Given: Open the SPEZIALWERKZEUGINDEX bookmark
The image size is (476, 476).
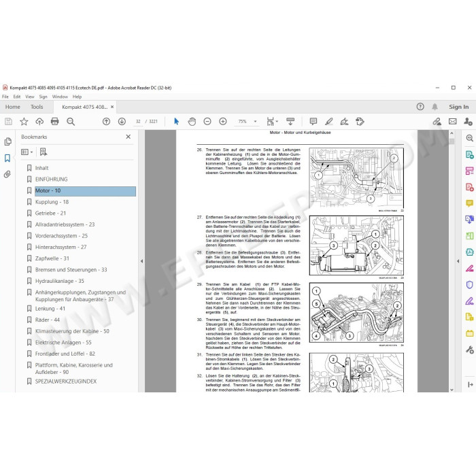Looking at the screenshot, I should click(66, 381).
